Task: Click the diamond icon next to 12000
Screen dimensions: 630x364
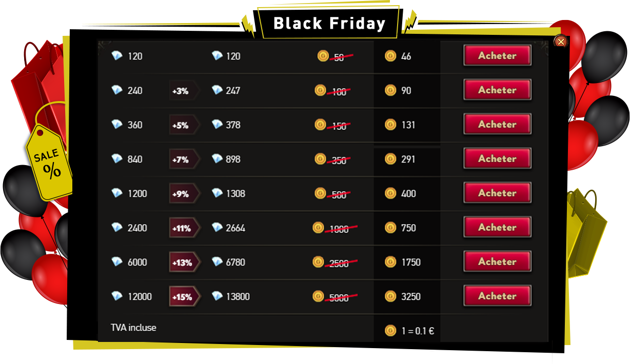Action: 117,296
